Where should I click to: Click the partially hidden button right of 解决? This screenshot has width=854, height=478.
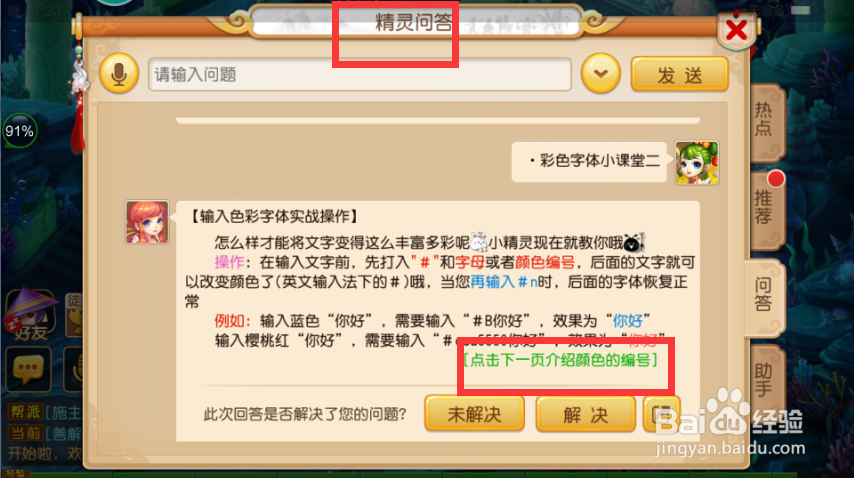point(661,414)
